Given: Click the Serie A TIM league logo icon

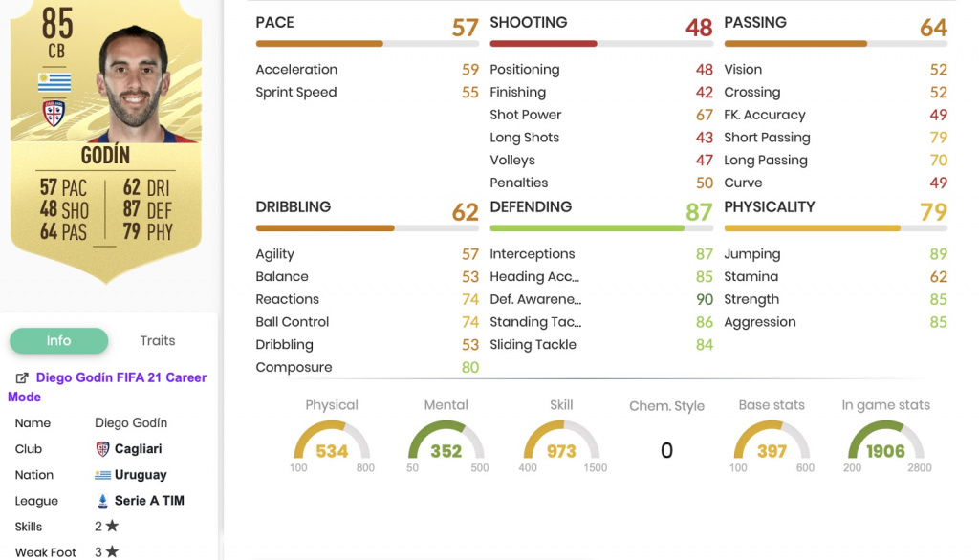Looking at the screenshot, I should 103,501.
